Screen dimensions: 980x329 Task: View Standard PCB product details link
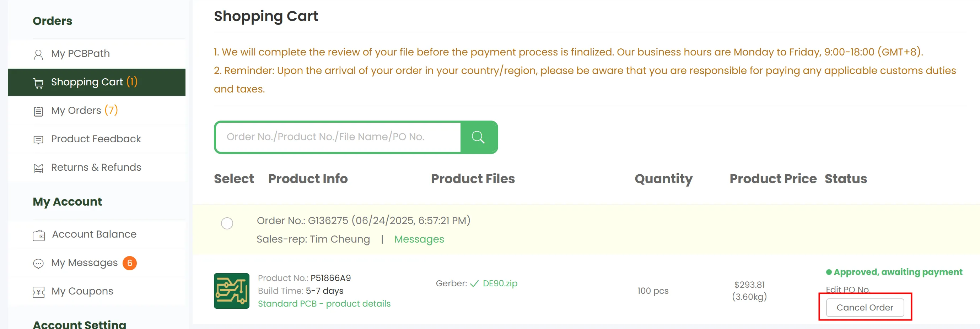tap(324, 303)
